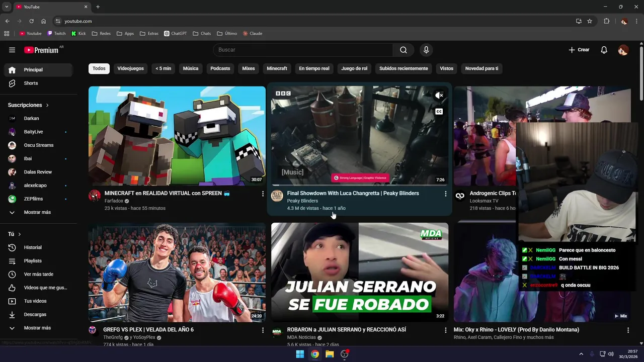Open Windows Start menu
The height and width of the screenshot is (362, 644).
click(x=300, y=354)
